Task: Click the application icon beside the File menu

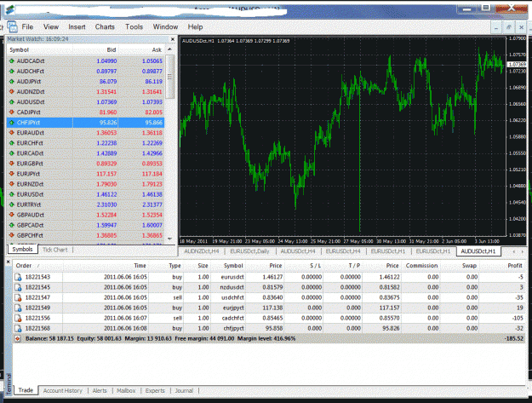Action: coord(12,26)
